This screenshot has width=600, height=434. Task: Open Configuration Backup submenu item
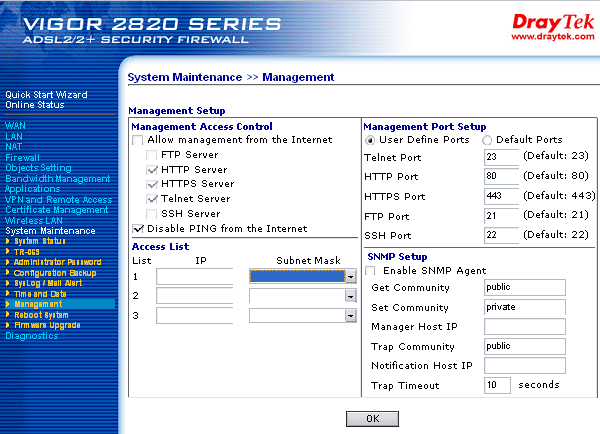55,273
